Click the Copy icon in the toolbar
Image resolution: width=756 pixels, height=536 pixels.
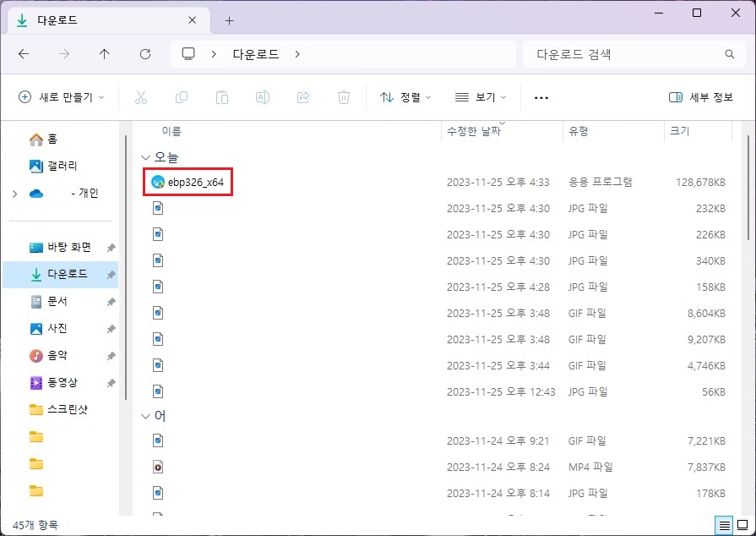point(182,96)
